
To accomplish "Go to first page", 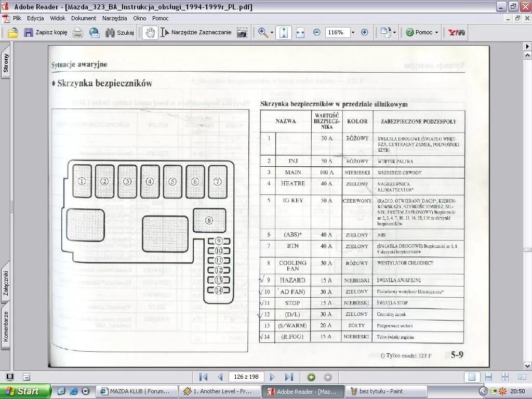I will pyautogui.click(x=203, y=377).
